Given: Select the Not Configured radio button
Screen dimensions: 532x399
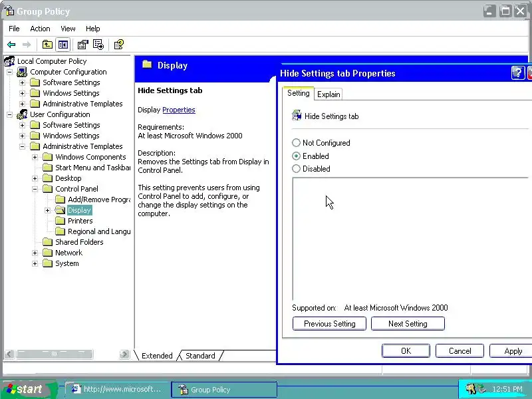Looking at the screenshot, I should 296,143.
